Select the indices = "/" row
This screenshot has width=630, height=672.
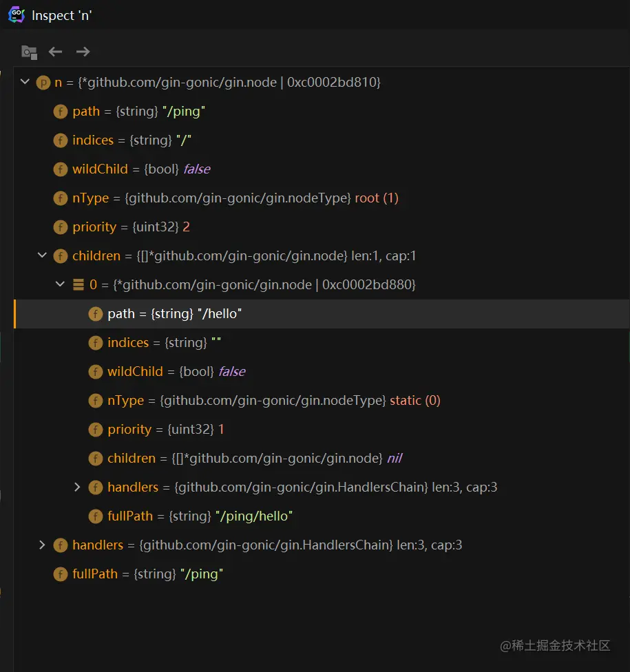[x=322, y=140]
